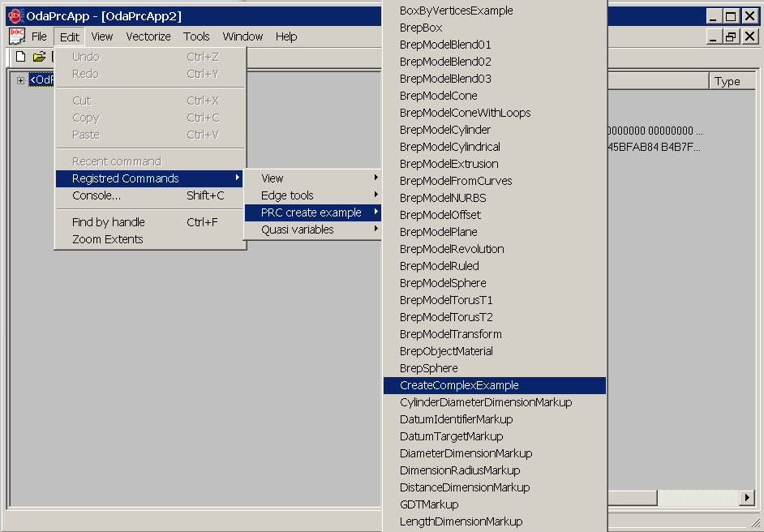Open the Help menu
The width and height of the screenshot is (764, 532).
coord(286,36)
